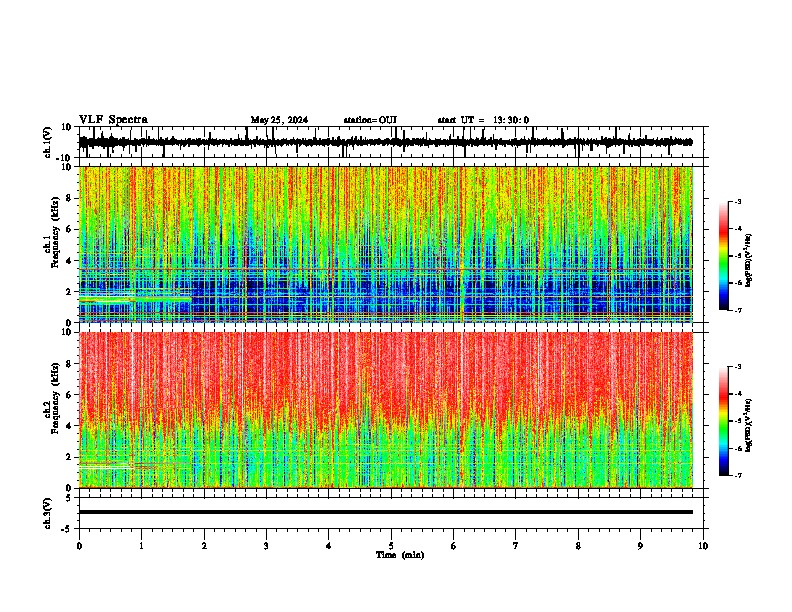
Task: Click the "6" kHz tick of ch.1 frequency axis
Action: (70, 229)
